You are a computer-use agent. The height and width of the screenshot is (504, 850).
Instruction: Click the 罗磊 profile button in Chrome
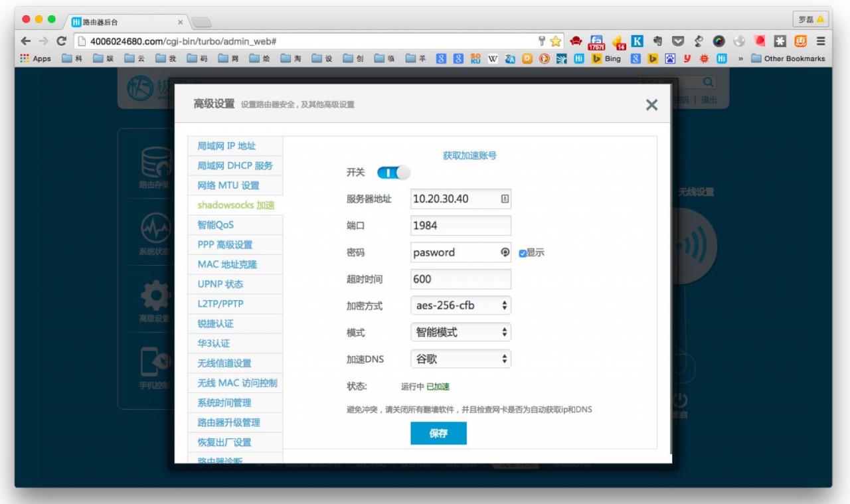pyautogui.click(x=811, y=19)
